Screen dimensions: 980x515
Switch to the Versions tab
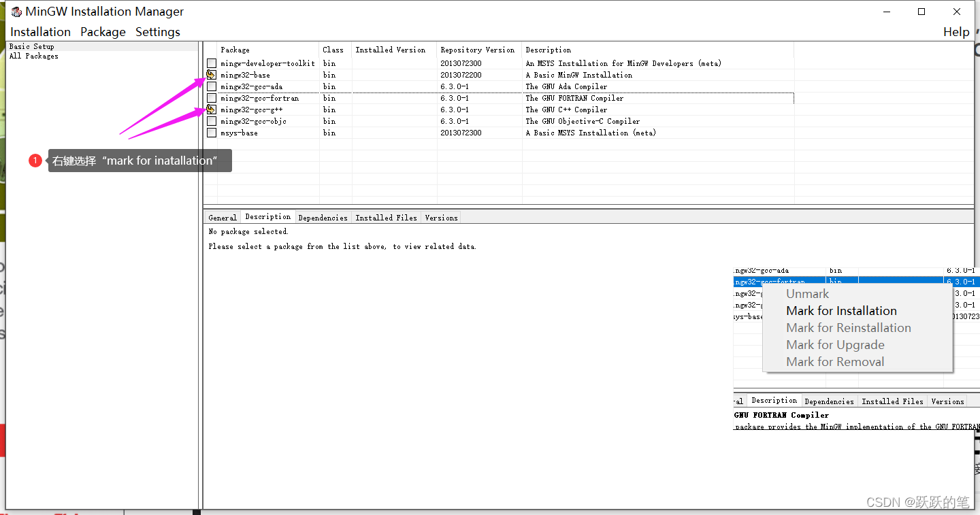[x=441, y=218]
